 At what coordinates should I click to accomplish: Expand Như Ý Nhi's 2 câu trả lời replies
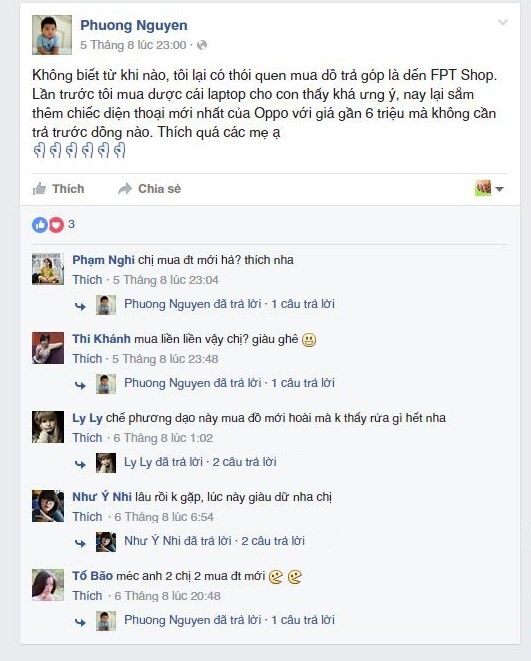point(273,541)
